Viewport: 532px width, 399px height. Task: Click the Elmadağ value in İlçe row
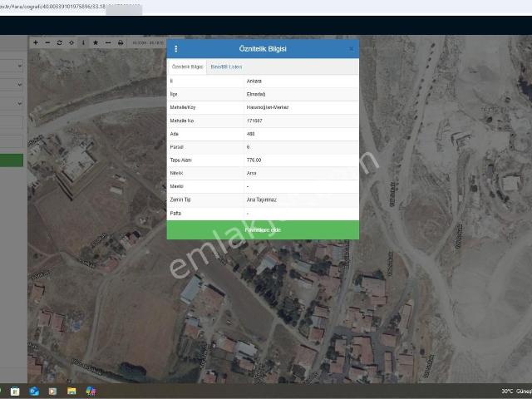pos(256,94)
